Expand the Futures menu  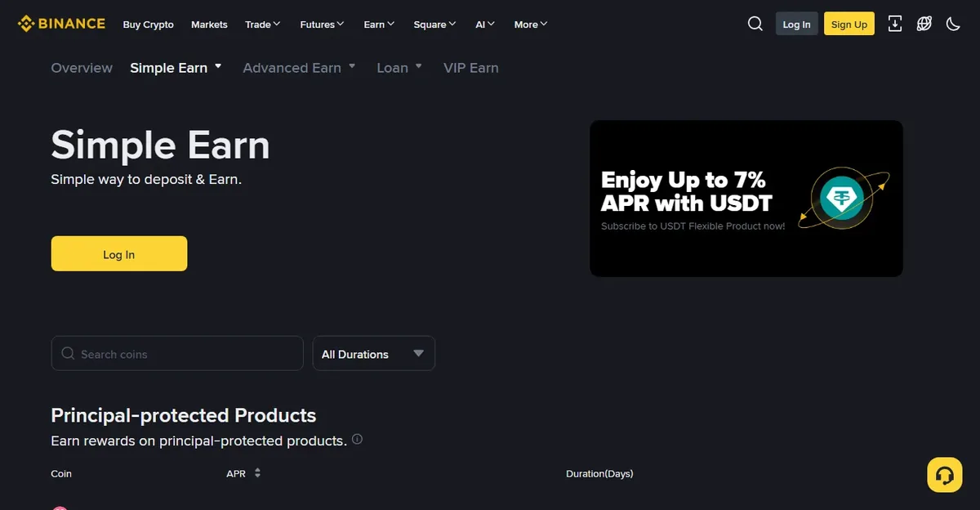[x=322, y=25]
